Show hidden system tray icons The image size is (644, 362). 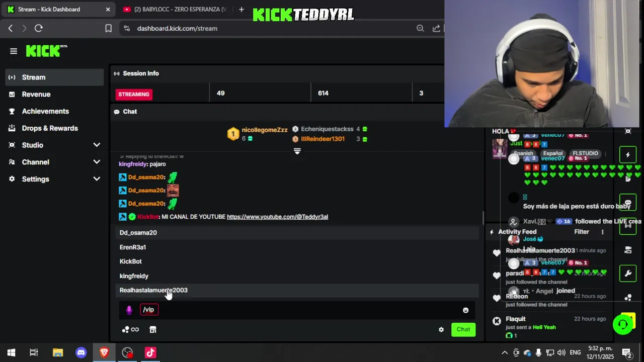(505, 352)
